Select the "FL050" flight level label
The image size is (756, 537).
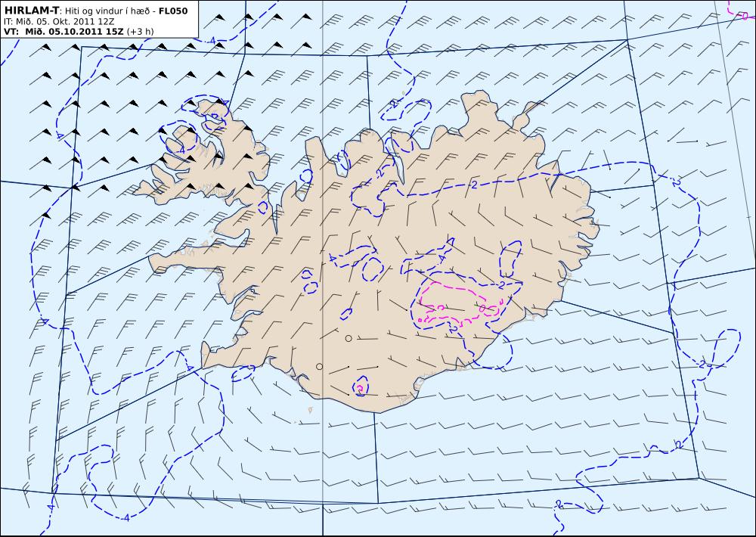(173, 11)
